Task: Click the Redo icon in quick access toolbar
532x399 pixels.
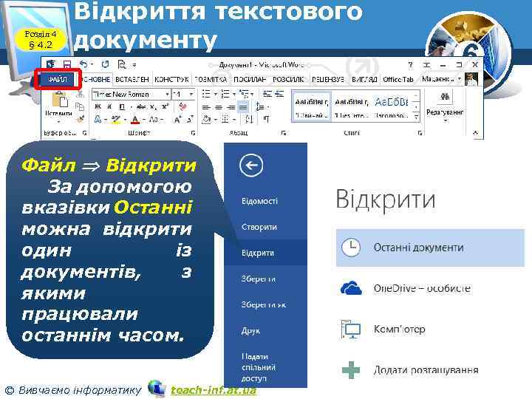Action: coord(106,64)
